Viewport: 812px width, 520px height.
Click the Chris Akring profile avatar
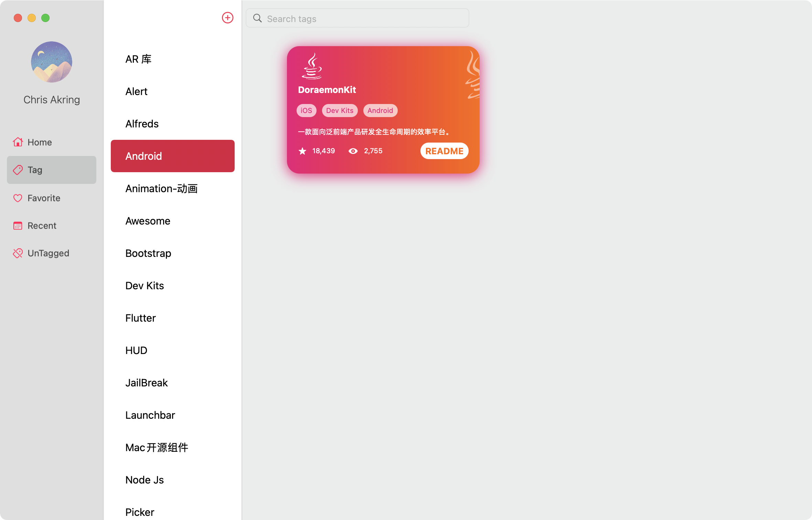coord(52,62)
